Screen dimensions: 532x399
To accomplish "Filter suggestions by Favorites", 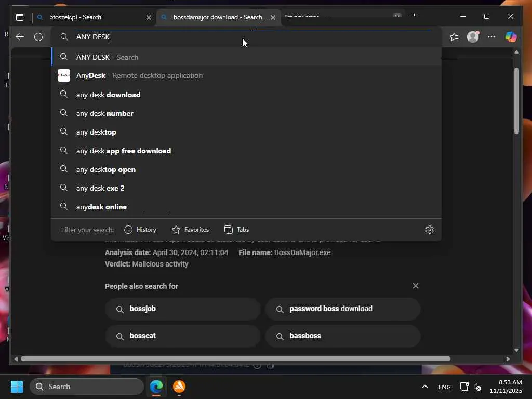I will pyautogui.click(x=190, y=230).
